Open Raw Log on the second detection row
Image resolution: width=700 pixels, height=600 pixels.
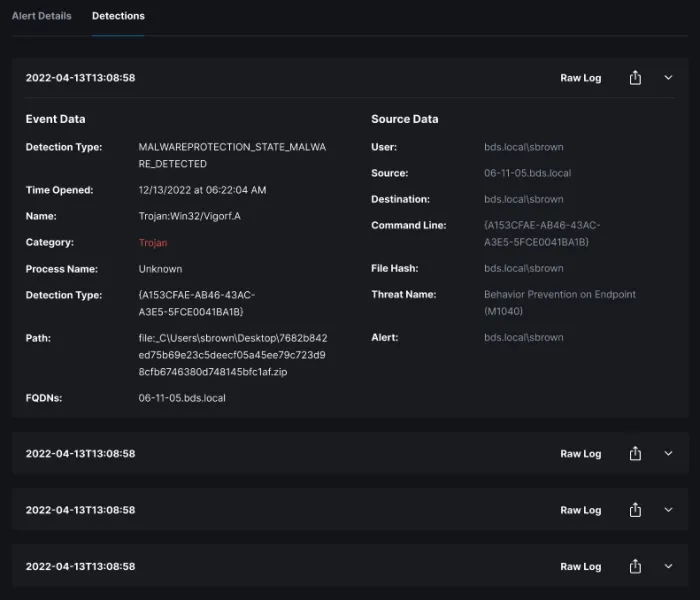580,454
